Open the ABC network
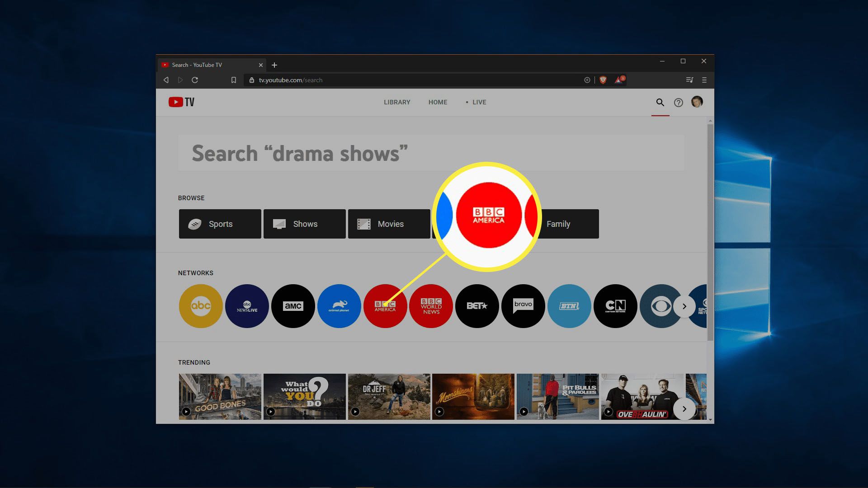The height and width of the screenshot is (488, 868). [x=201, y=306]
